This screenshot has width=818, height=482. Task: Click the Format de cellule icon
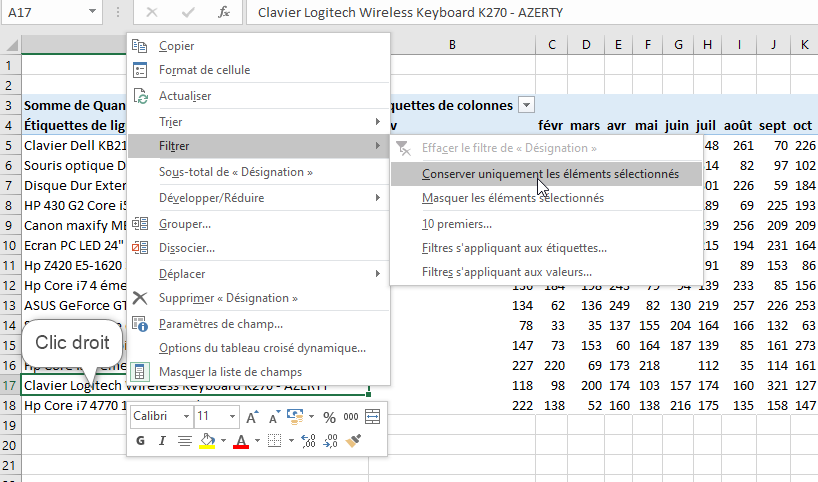(139, 70)
